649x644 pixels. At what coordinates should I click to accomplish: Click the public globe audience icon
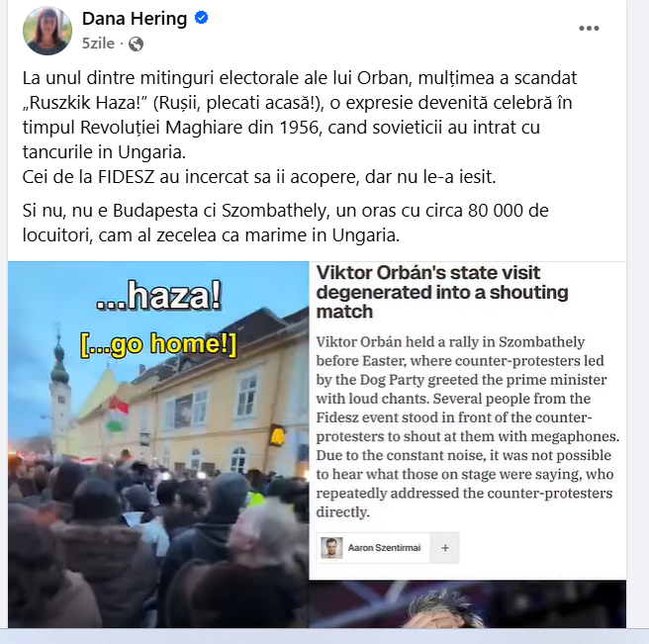point(136,44)
